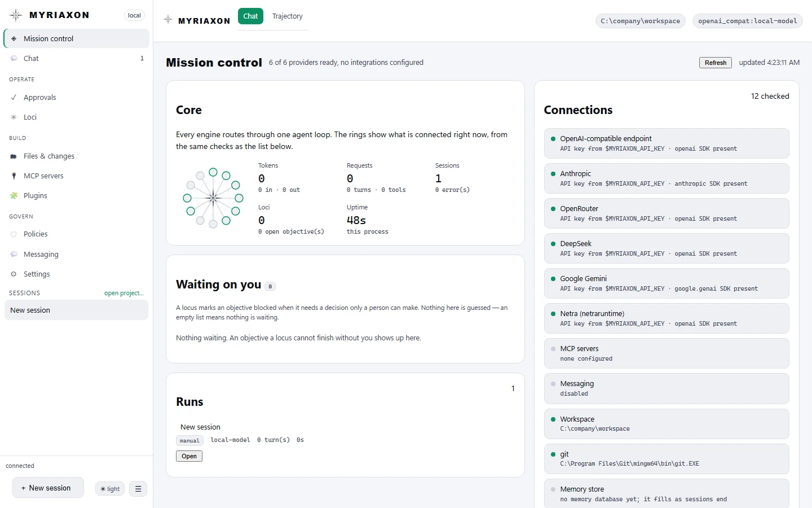This screenshot has height=508, width=812.
Task: Click the Loci star icon
Action: (x=14, y=117)
